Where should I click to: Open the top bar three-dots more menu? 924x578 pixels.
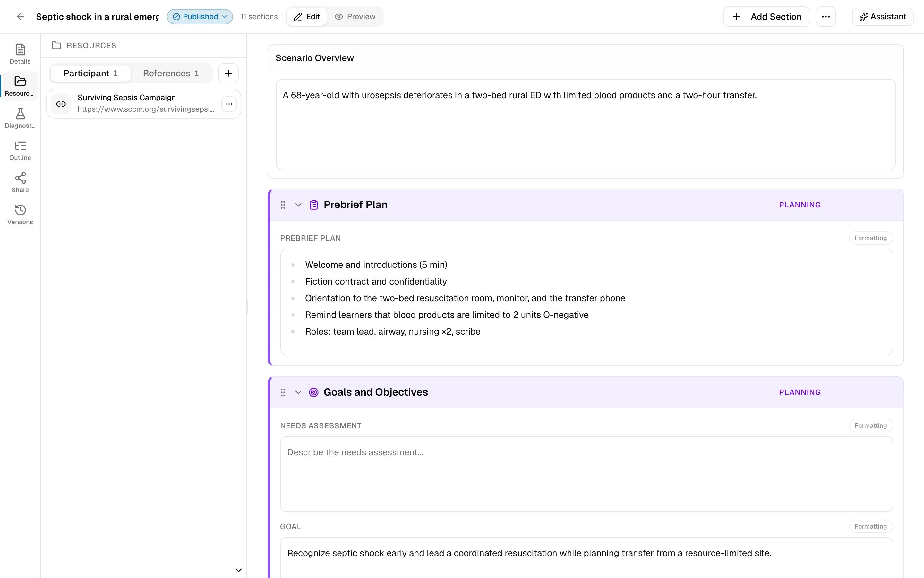click(826, 17)
